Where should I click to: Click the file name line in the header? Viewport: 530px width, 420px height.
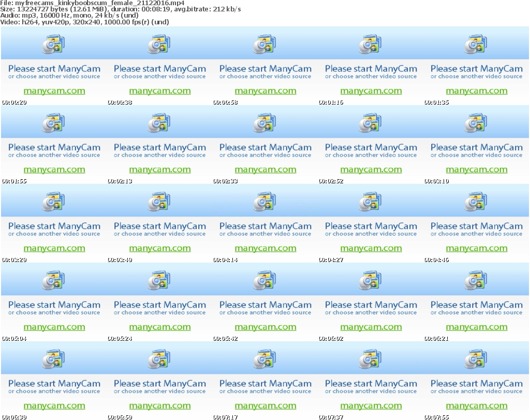[x=92, y=3]
